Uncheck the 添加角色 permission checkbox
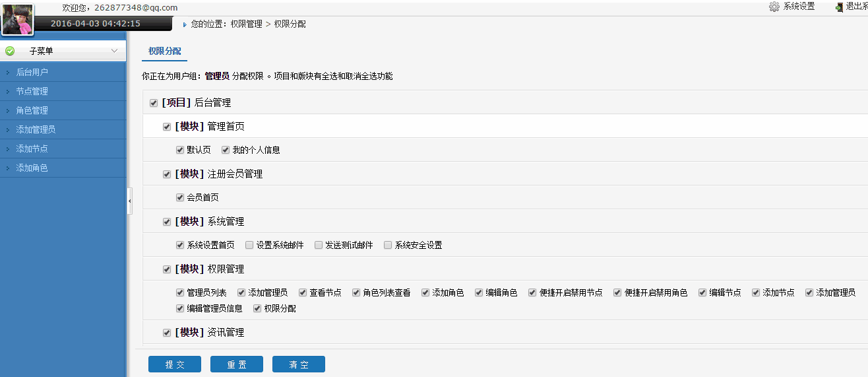 pyautogui.click(x=425, y=292)
